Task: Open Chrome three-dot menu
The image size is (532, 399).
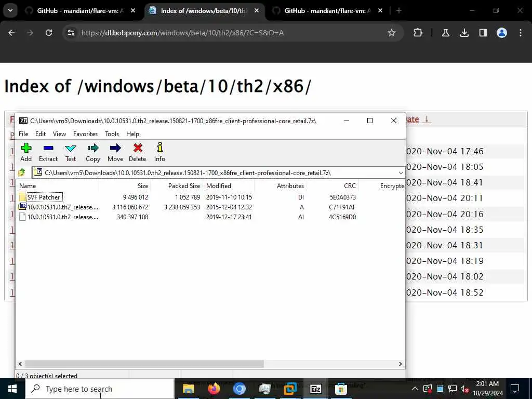Action: (521, 33)
